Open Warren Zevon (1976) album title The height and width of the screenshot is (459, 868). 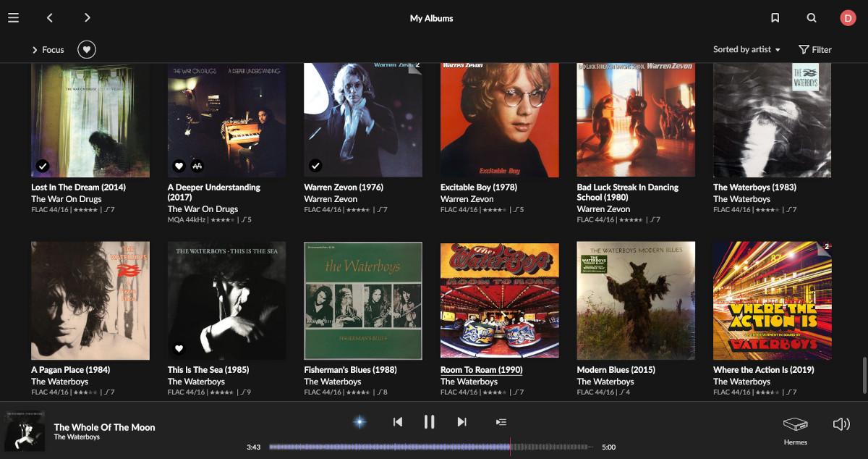point(344,187)
